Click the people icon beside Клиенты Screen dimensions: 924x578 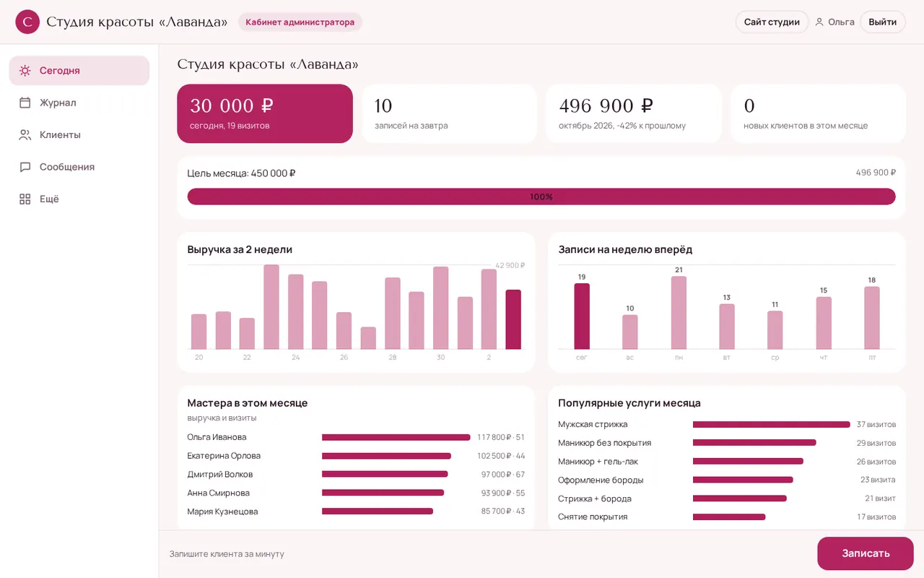pos(25,135)
